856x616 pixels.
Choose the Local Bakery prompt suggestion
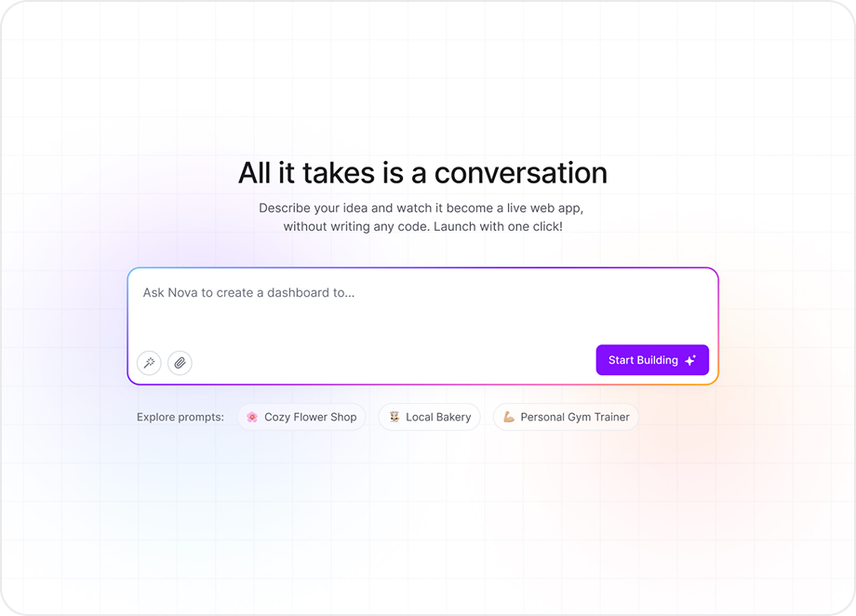[438, 417]
